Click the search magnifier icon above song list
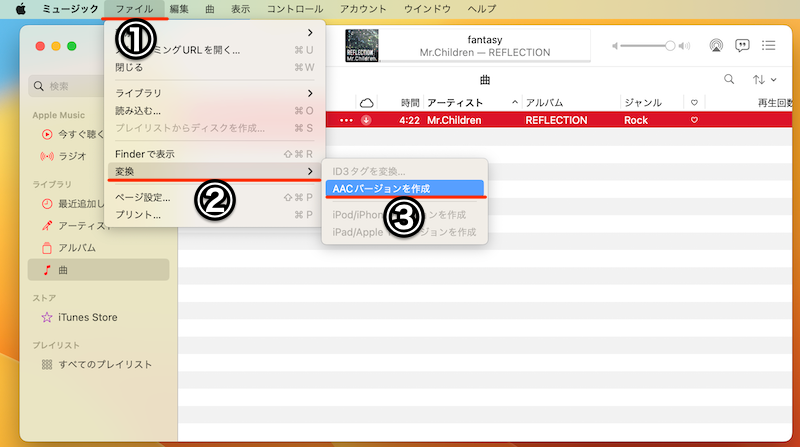Viewport: 800px width, 447px height. coord(729,79)
